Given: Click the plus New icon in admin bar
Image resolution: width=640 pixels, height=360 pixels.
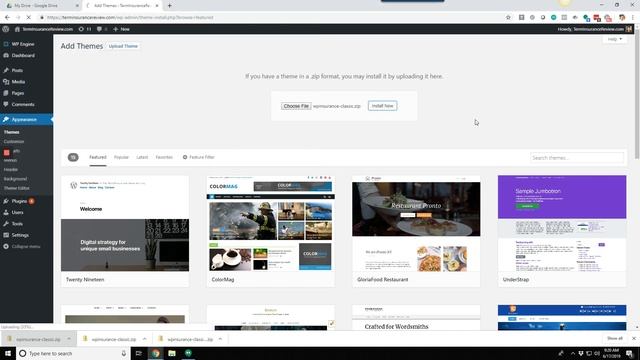Looking at the screenshot, I should click(116, 29).
